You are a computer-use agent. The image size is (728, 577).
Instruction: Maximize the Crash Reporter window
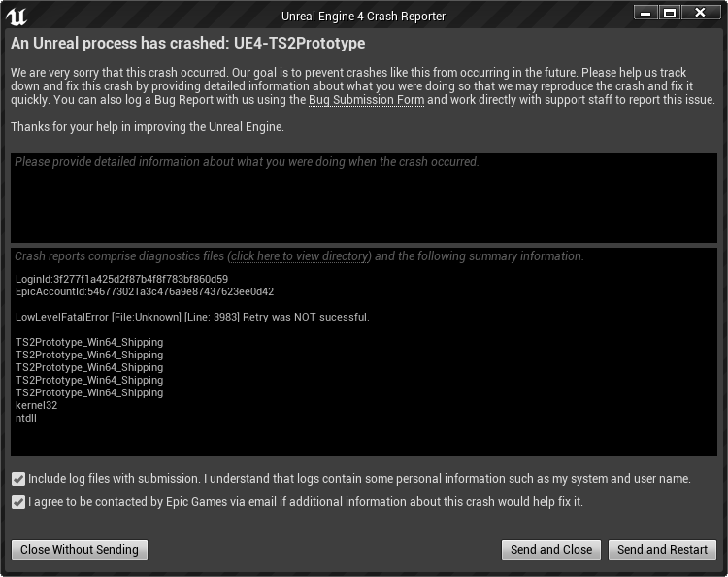(x=669, y=13)
